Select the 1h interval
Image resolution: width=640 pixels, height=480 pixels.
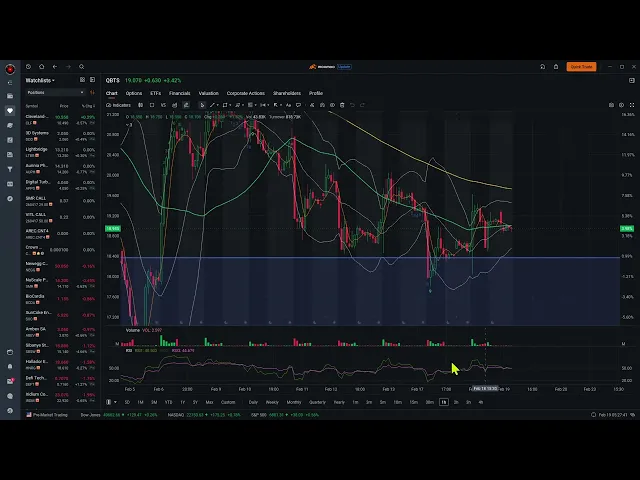click(444, 402)
